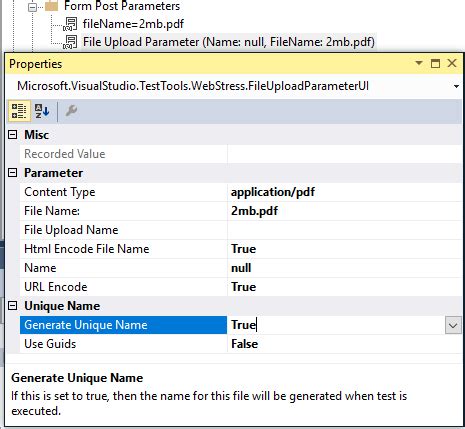
Task: Collapse the Parameter category
Action: [x=13, y=173]
